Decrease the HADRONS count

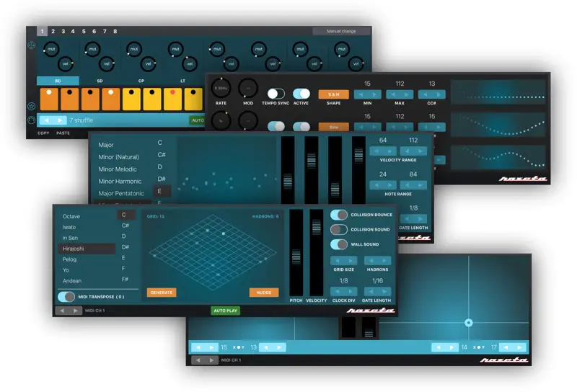point(371,261)
